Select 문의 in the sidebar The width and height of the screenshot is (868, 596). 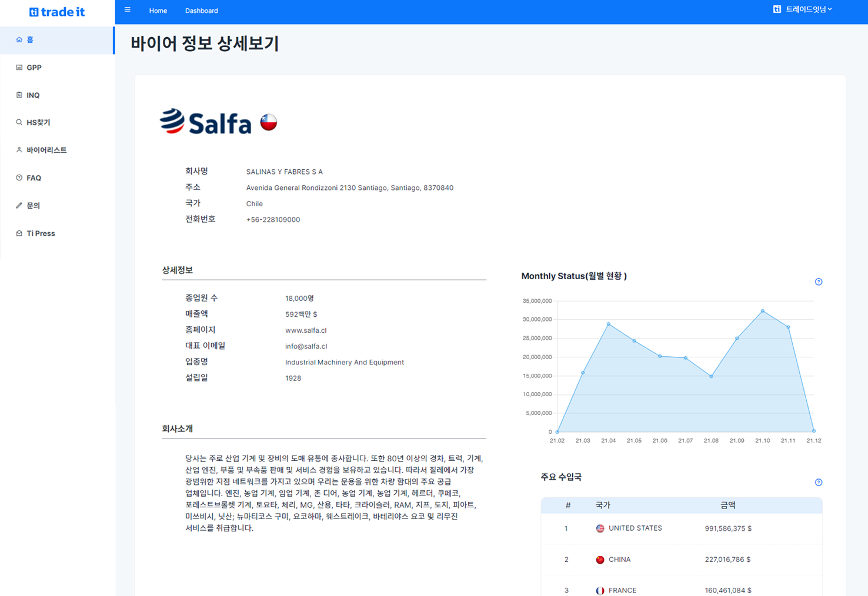tap(33, 206)
